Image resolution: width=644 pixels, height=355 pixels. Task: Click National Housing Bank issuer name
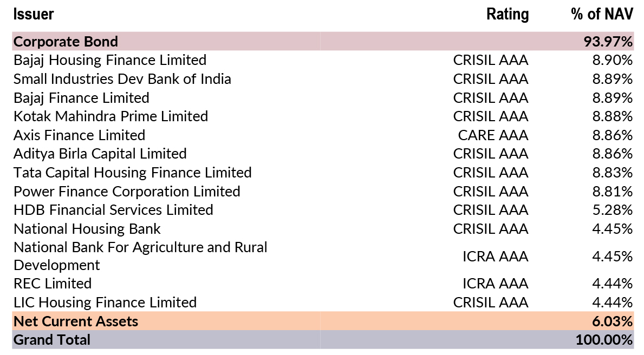coord(87,229)
